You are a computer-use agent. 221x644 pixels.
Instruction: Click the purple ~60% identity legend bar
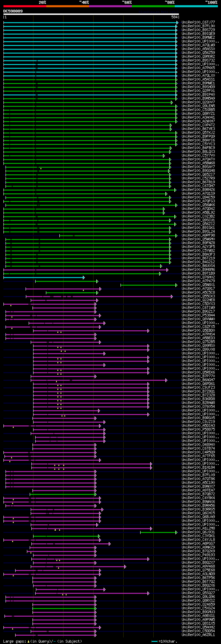click(x=110, y=6)
